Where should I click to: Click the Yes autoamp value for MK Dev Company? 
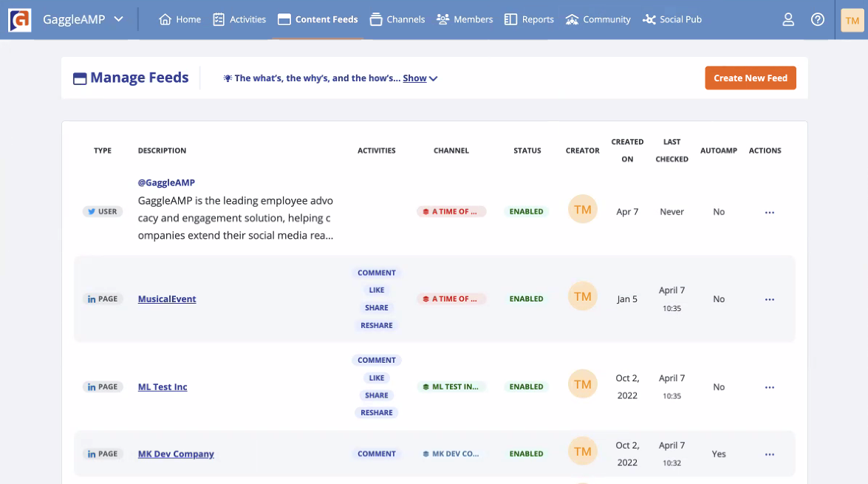click(x=719, y=454)
